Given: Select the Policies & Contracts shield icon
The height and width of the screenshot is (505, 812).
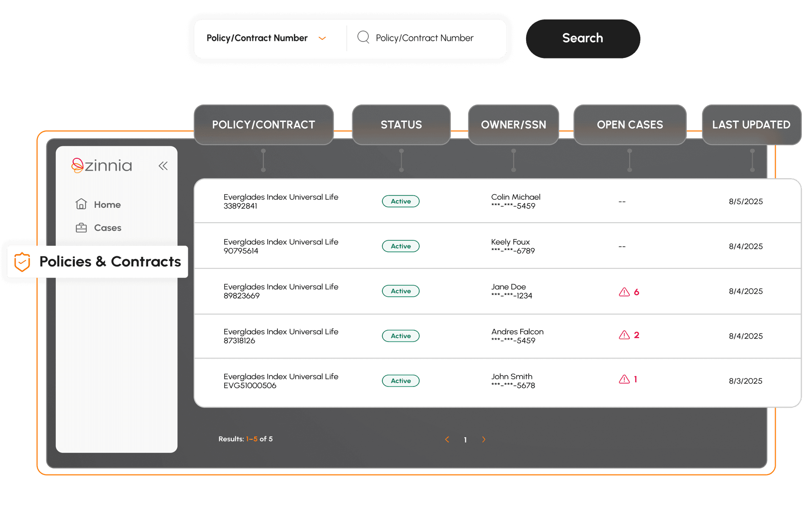Looking at the screenshot, I should (x=21, y=262).
